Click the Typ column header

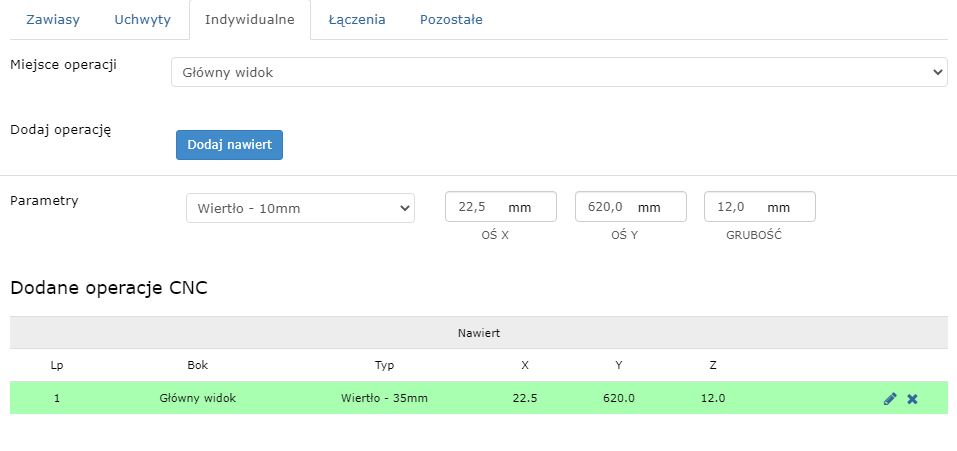click(x=384, y=365)
